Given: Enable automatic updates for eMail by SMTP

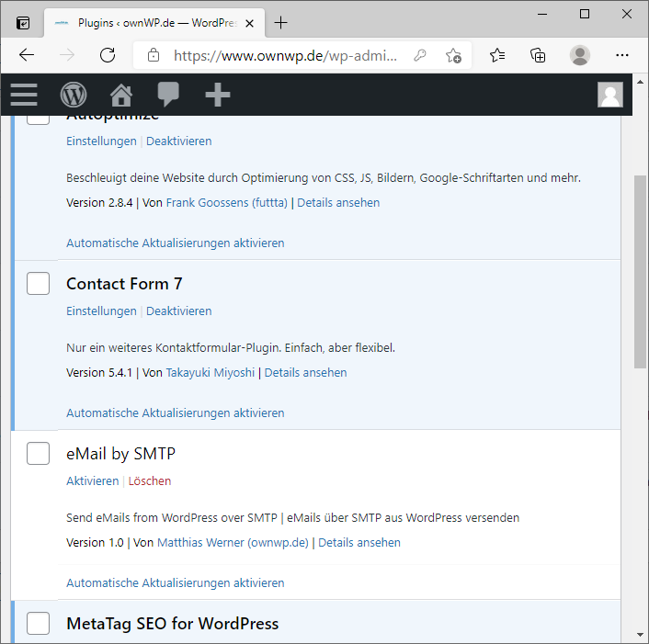Looking at the screenshot, I should coord(175,582).
